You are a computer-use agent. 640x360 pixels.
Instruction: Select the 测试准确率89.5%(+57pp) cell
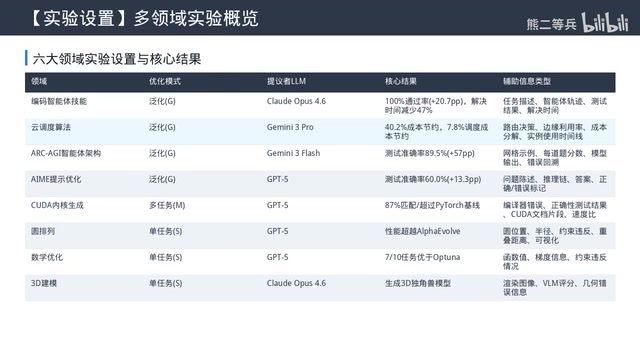point(429,153)
